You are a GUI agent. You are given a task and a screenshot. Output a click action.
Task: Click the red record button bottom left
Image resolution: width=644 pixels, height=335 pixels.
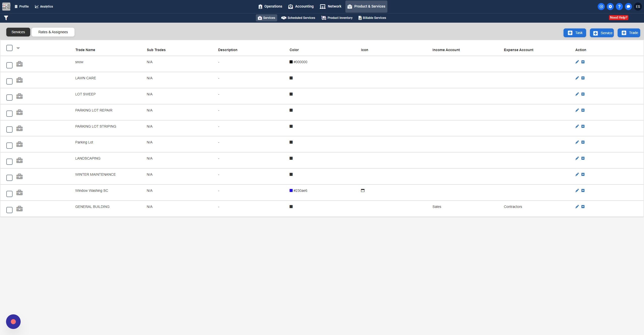pos(13,321)
